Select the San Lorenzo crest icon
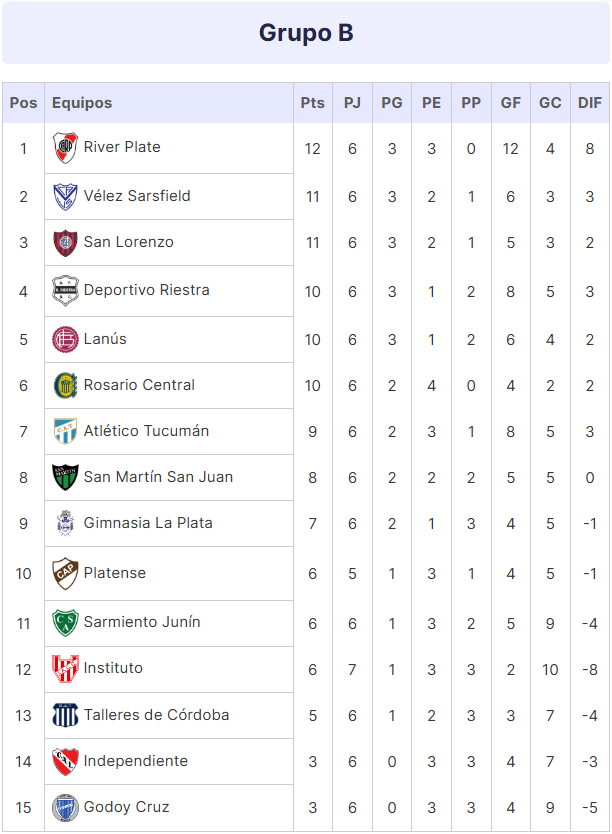Viewport: 612px width, 834px height. (x=65, y=243)
